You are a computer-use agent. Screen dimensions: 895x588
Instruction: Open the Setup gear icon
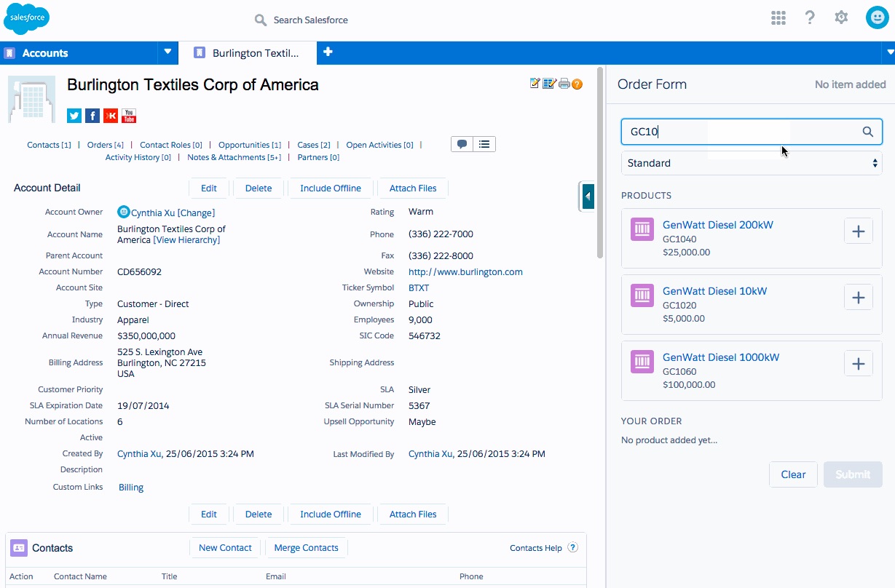841,17
